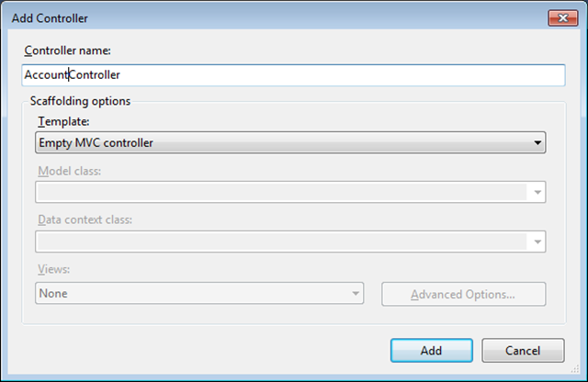Image resolution: width=588 pixels, height=382 pixels.
Task: Click the Data context class label
Action: tap(85, 220)
